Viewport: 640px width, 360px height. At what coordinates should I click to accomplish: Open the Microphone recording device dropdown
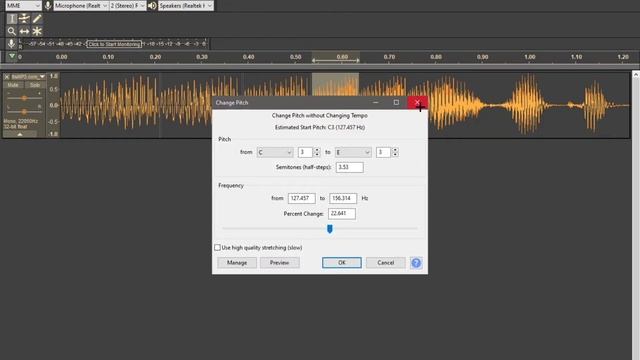click(81, 6)
